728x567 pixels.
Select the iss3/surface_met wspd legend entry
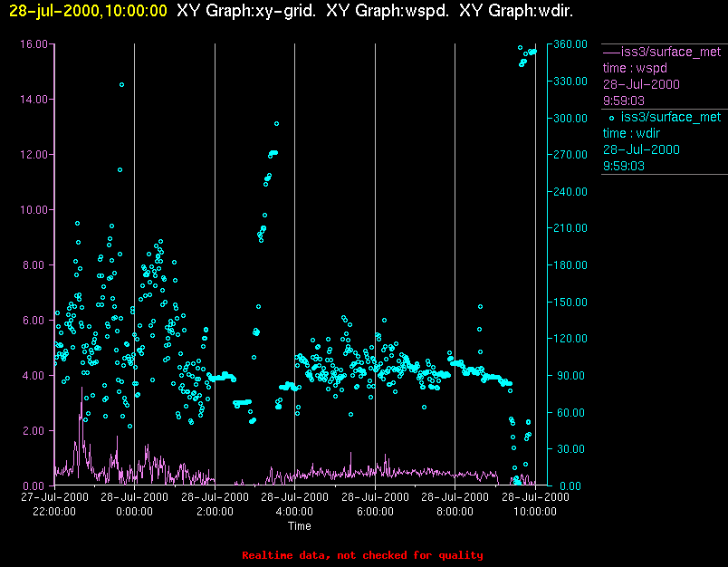pos(665,76)
